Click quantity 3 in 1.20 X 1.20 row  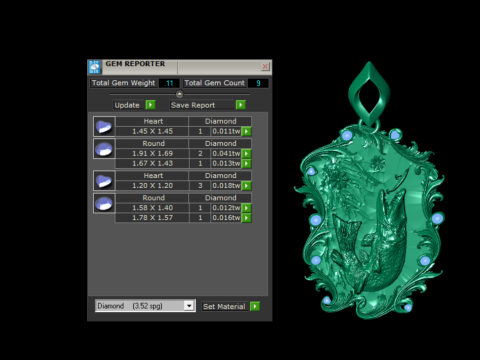200,186
